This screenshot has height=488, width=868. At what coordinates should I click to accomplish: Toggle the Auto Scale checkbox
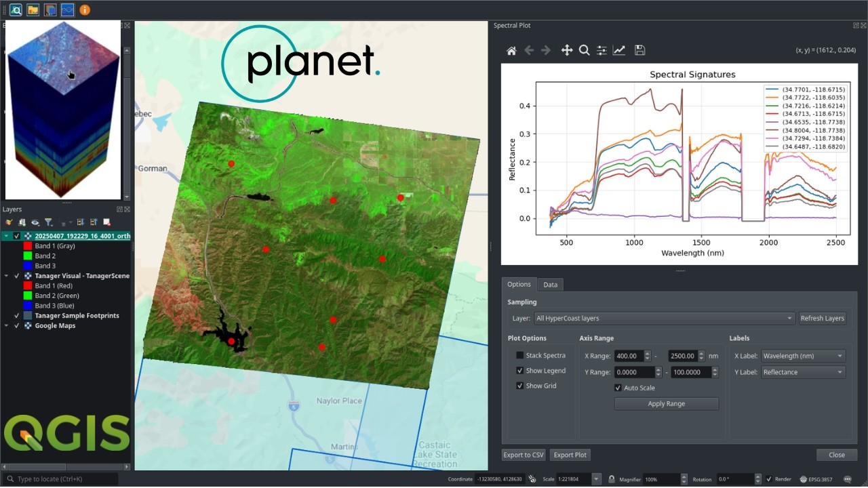(618, 388)
